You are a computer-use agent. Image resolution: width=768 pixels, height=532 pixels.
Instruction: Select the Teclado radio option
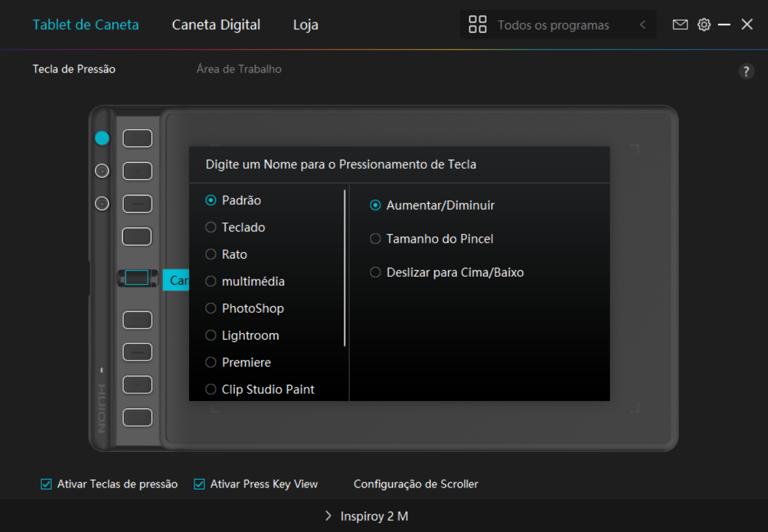[211, 228]
